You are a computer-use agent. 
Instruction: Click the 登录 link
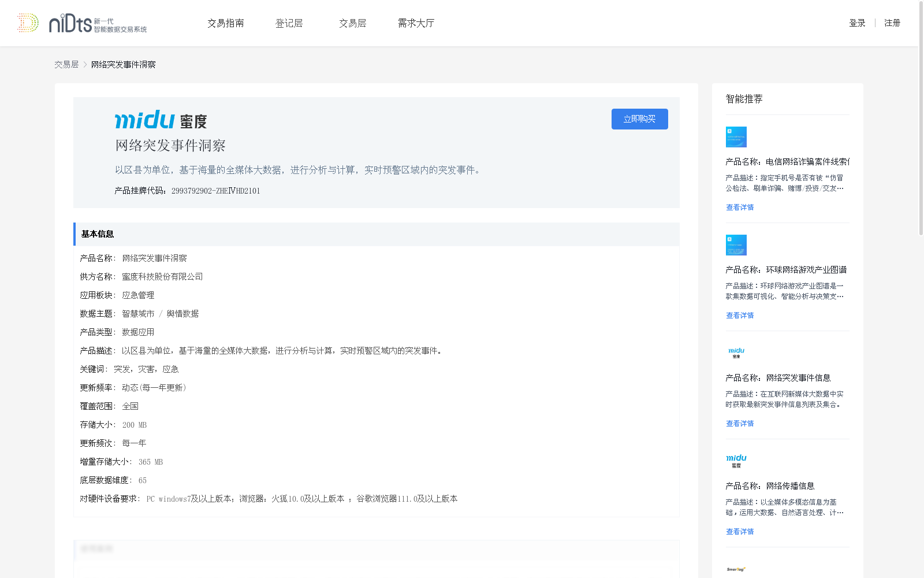[857, 23]
